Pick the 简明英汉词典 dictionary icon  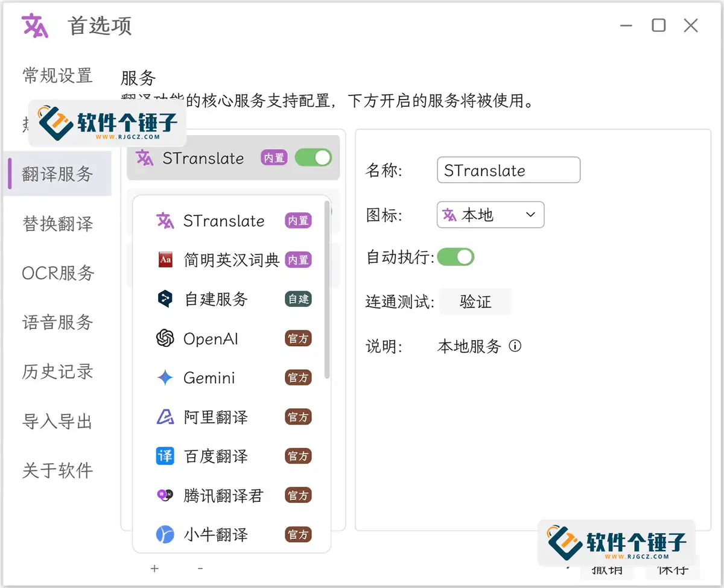[165, 260]
